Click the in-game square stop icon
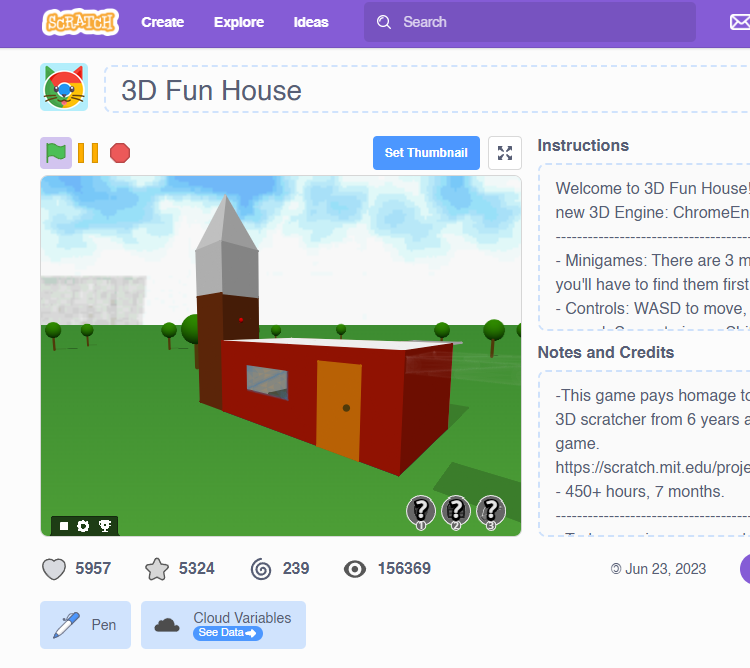 tap(64, 526)
